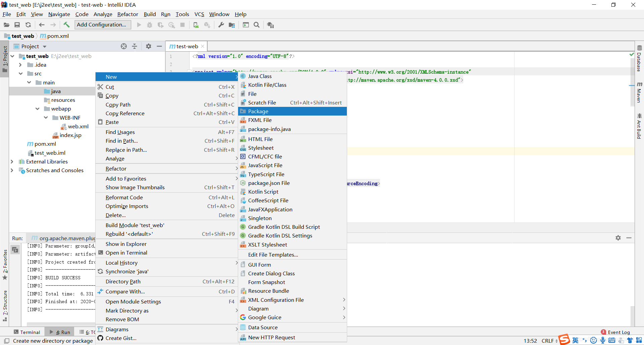Open Search Everywhere with the magnifier icon
The image size is (644, 345).
coord(257,24)
